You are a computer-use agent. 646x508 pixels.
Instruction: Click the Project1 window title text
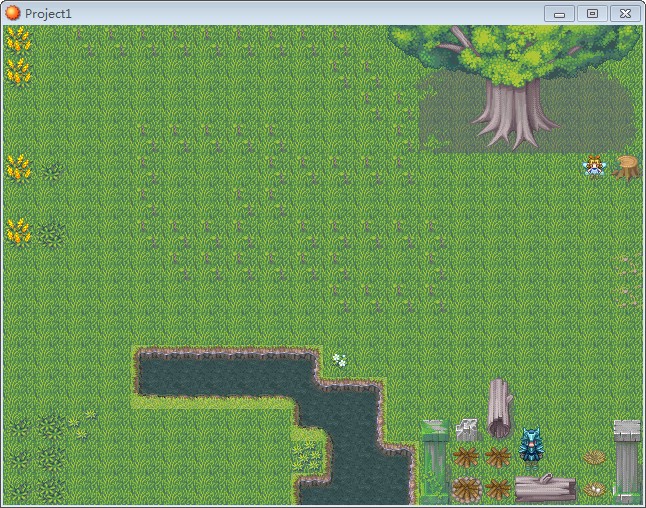click(48, 14)
